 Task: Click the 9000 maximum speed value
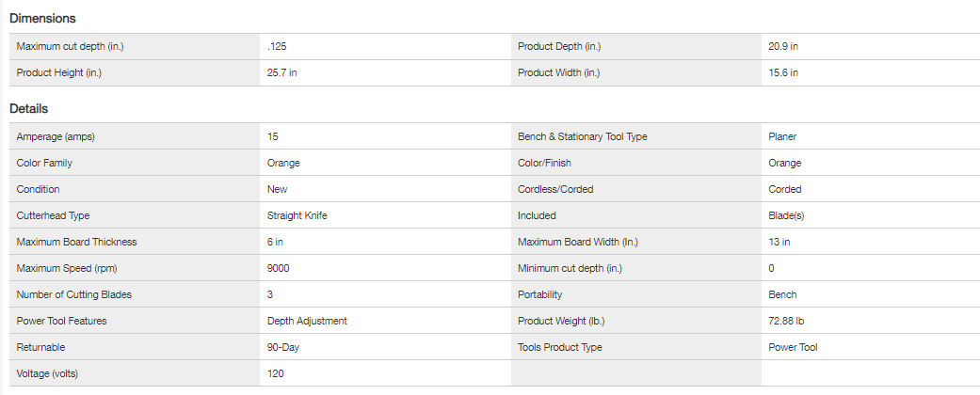pyautogui.click(x=280, y=268)
